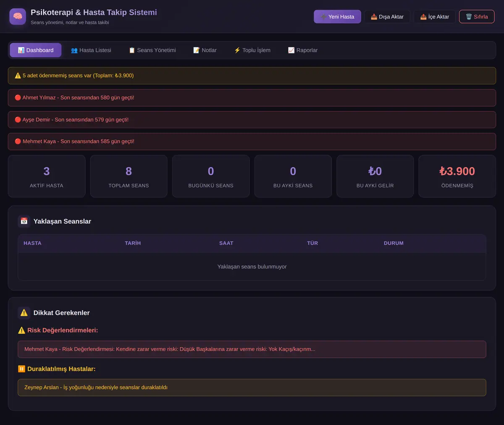Viewport: 504px width, 425px height.
Task: Click the red circle icon beside Mehmet Kaya alert
Action: [x=18, y=141]
